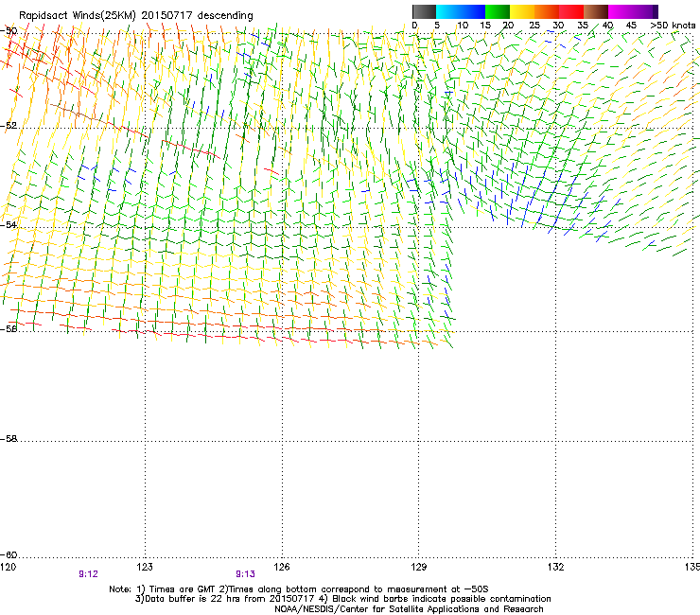This screenshot has width=700, height=615.
Task: Click longitude label '120' on bottom axis
Action: pyautogui.click(x=8, y=567)
